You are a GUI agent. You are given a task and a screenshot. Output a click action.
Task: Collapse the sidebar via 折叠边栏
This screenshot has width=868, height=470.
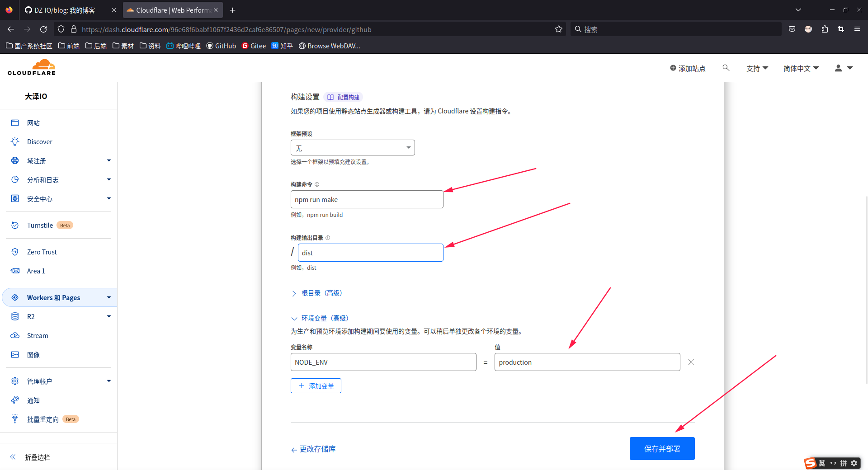[x=37, y=457]
